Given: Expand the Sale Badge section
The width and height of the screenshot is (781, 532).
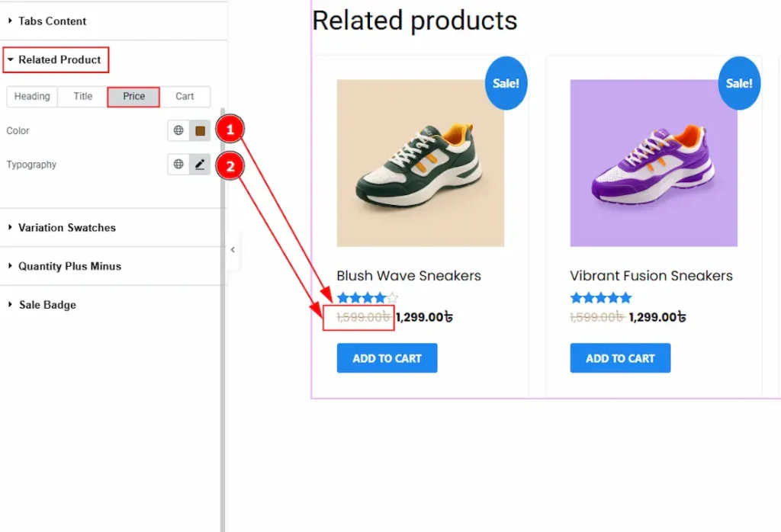Looking at the screenshot, I should [x=47, y=305].
